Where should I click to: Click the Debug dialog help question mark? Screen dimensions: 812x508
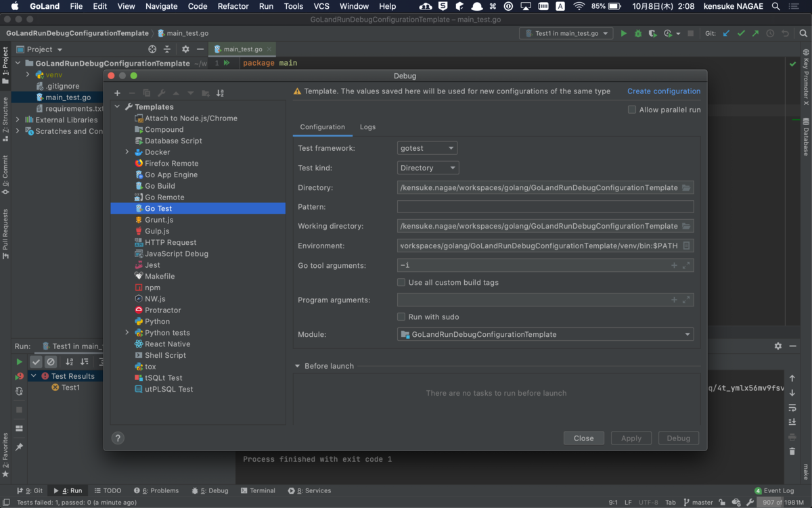pyautogui.click(x=118, y=438)
